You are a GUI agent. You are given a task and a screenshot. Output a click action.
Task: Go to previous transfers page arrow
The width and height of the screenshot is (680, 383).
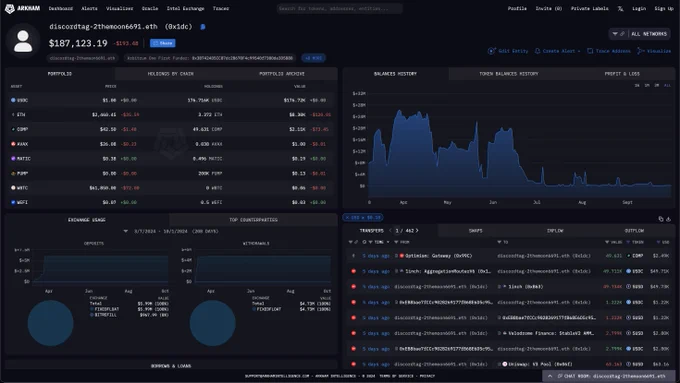390,231
